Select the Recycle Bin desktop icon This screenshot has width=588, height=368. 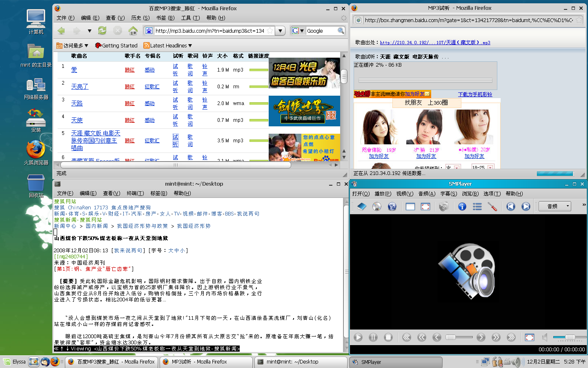36,186
